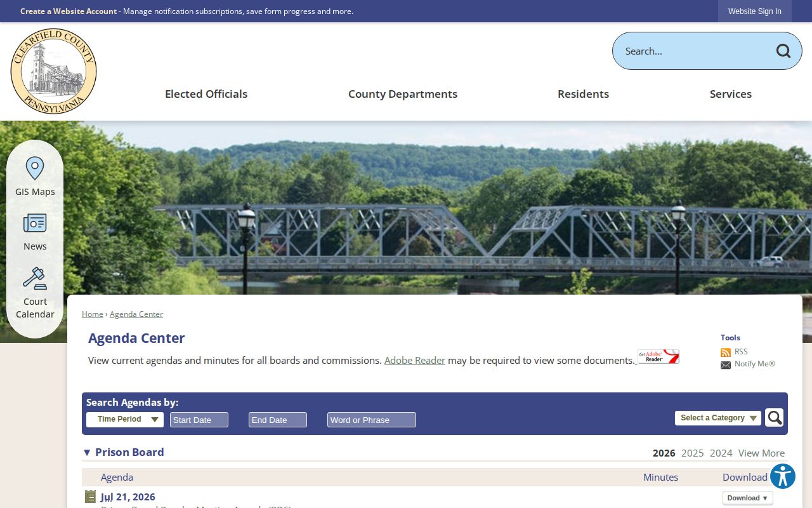This screenshot has width=812, height=508.
Task: Click the Prison Board heading
Action: pos(129,452)
